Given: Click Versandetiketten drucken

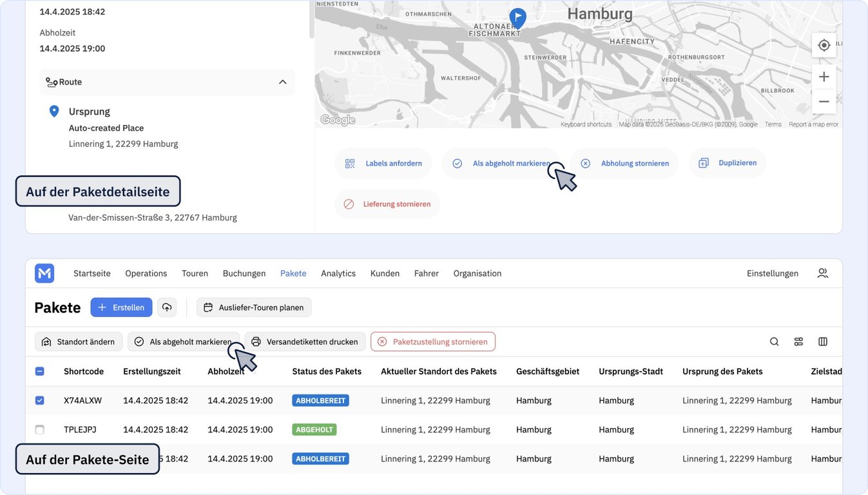Looking at the screenshot, I should coord(305,342).
